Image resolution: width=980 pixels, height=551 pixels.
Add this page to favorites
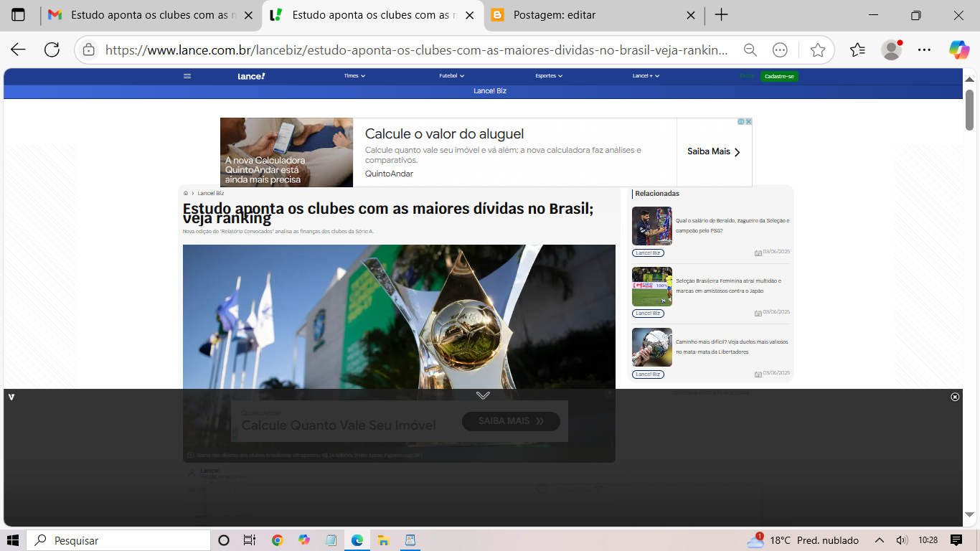point(818,50)
